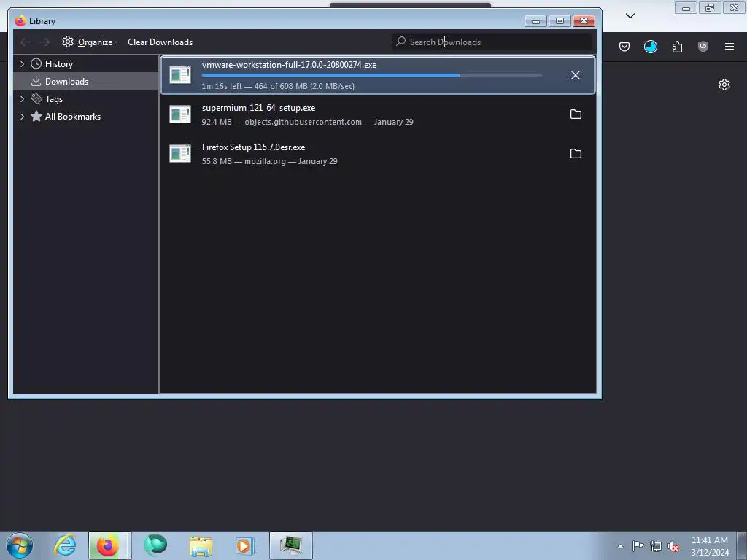The height and width of the screenshot is (560, 747).
Task: Select Tags in the sidebar
Action: point(53,99)
